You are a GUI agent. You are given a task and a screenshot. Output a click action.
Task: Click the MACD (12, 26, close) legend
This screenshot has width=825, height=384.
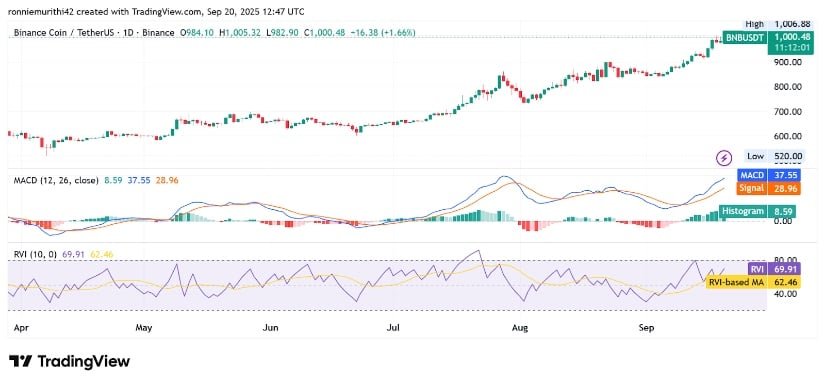pyautogui.click(x=56, y=180)
